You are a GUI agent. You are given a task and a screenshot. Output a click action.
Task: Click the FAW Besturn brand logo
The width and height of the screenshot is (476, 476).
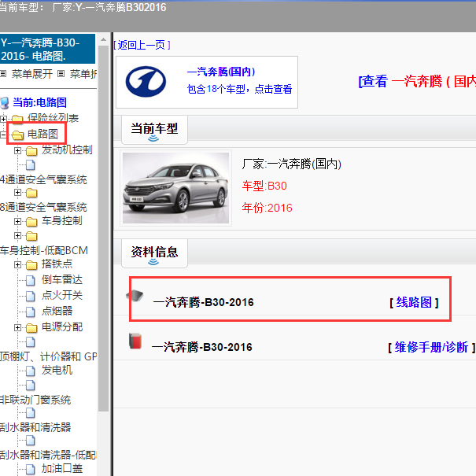coord(146,82)
